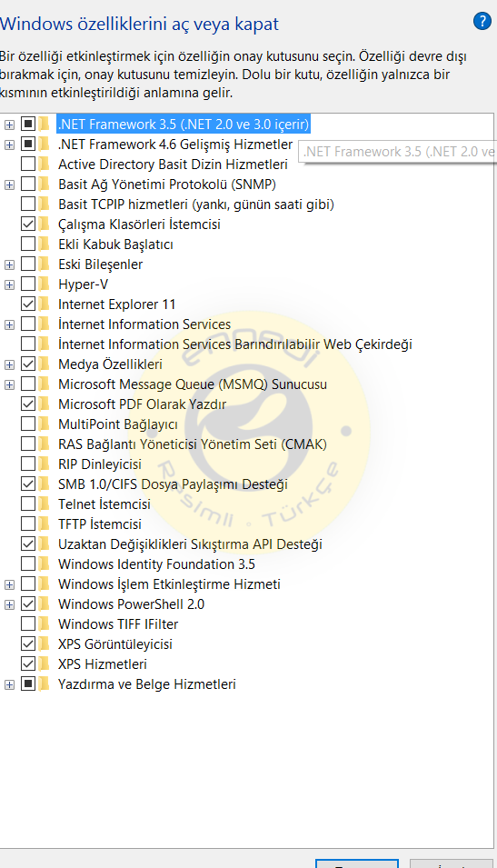Screen dimensions: 497x868
Task: Click folder icon next to Windows TIFF IFilter
Action: coord(45,624)
